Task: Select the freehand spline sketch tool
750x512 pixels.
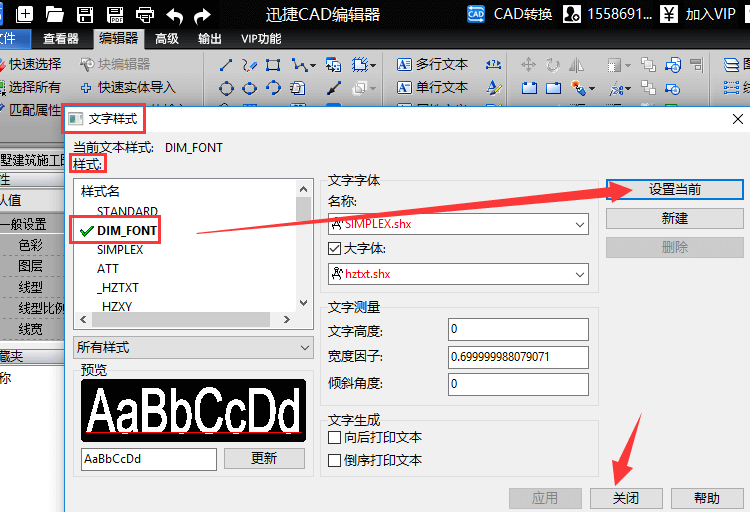Action: click(249, 65)
